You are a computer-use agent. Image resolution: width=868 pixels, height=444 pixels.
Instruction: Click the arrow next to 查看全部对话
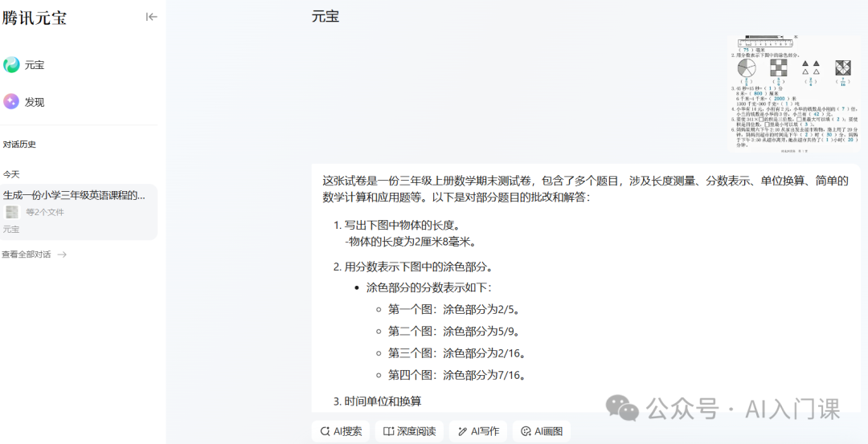[x=62, y=255]
